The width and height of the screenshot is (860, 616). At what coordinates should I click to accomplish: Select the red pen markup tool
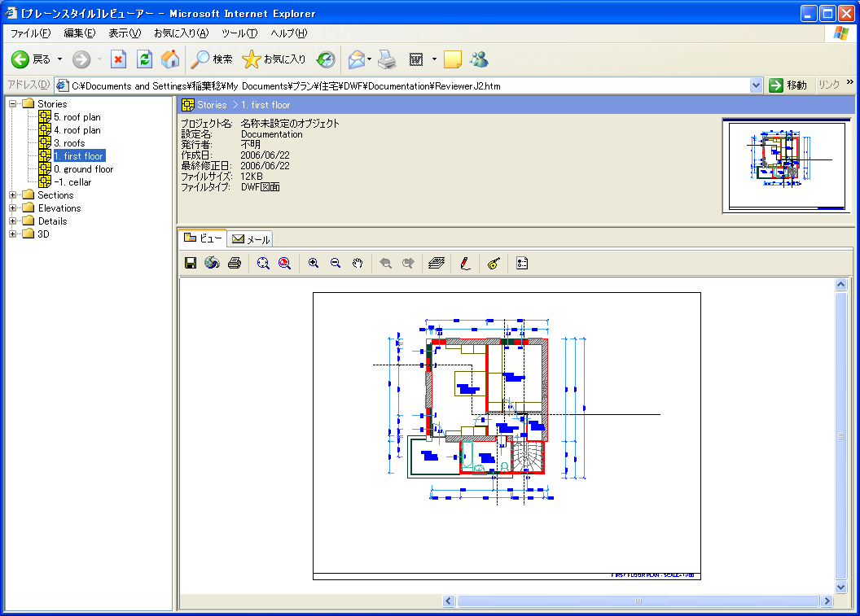(465, 263)
